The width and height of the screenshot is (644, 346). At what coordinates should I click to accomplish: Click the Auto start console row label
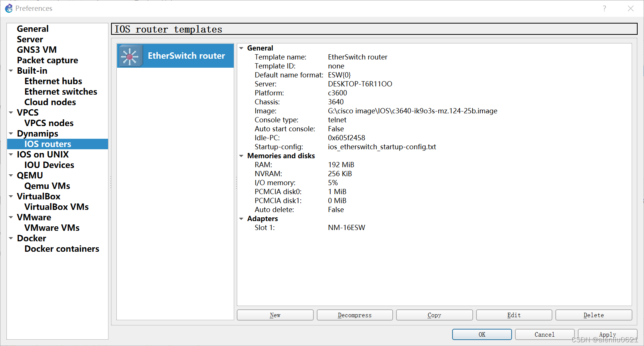(285, 129)
